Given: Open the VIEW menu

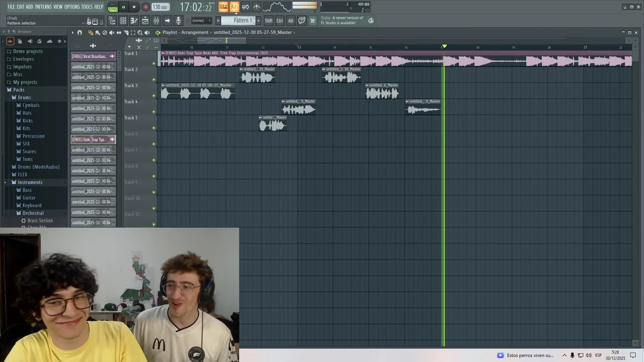Looking at the screenshot, I should pos(58,7).
